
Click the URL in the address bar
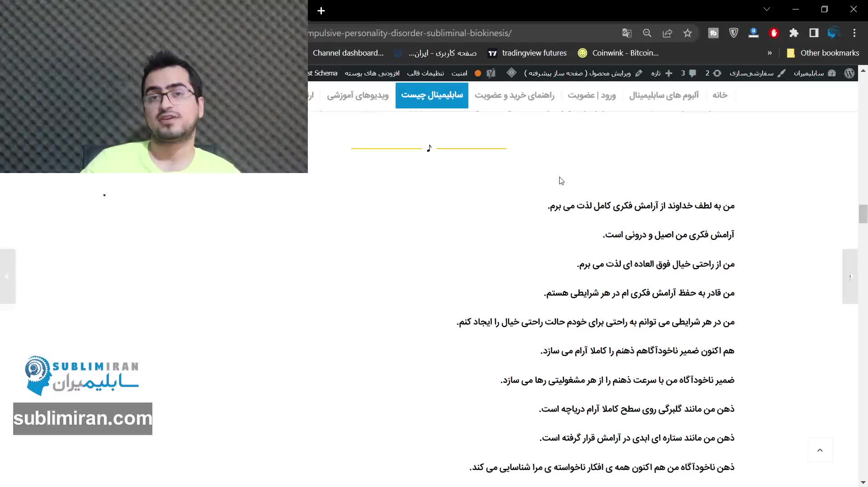tap(410, 33)
